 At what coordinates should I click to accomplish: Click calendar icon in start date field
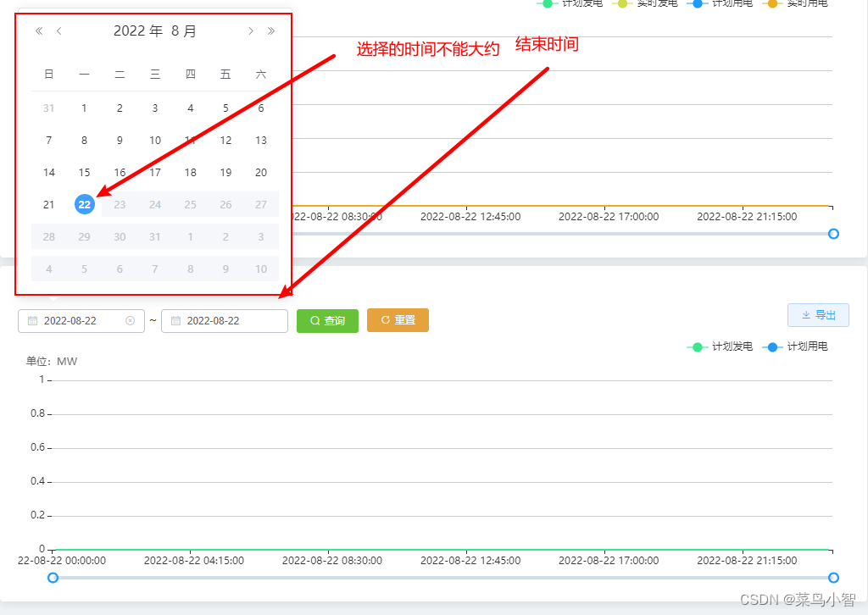tap(33, 321)
